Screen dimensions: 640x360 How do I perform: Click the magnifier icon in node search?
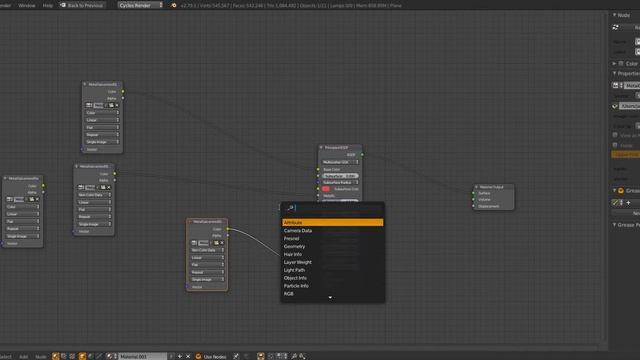tap(290, 208)
